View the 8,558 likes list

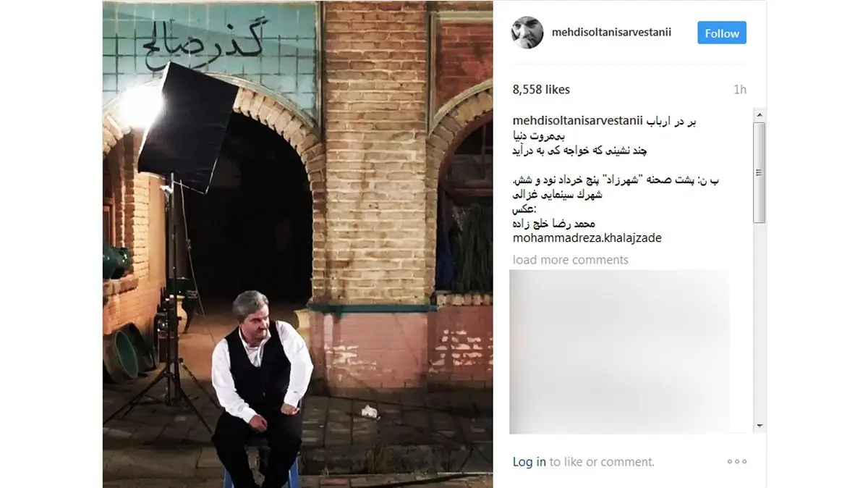coord(541,90)
